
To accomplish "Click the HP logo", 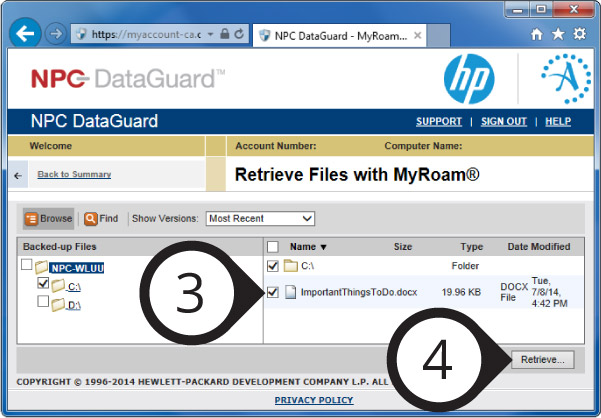I will 469,79.
